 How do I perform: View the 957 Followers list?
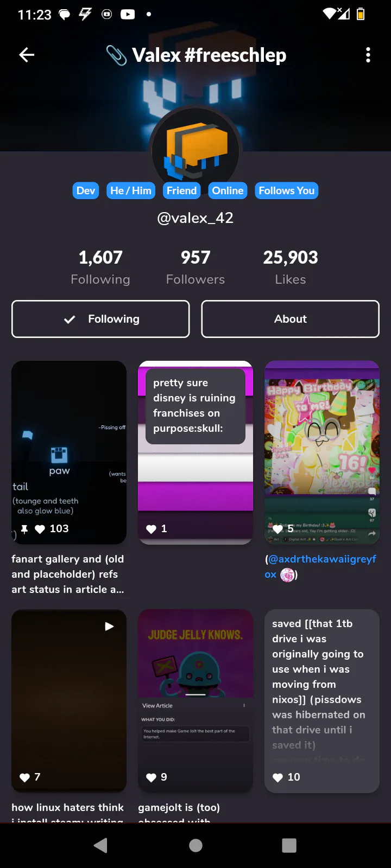(195, 267)
